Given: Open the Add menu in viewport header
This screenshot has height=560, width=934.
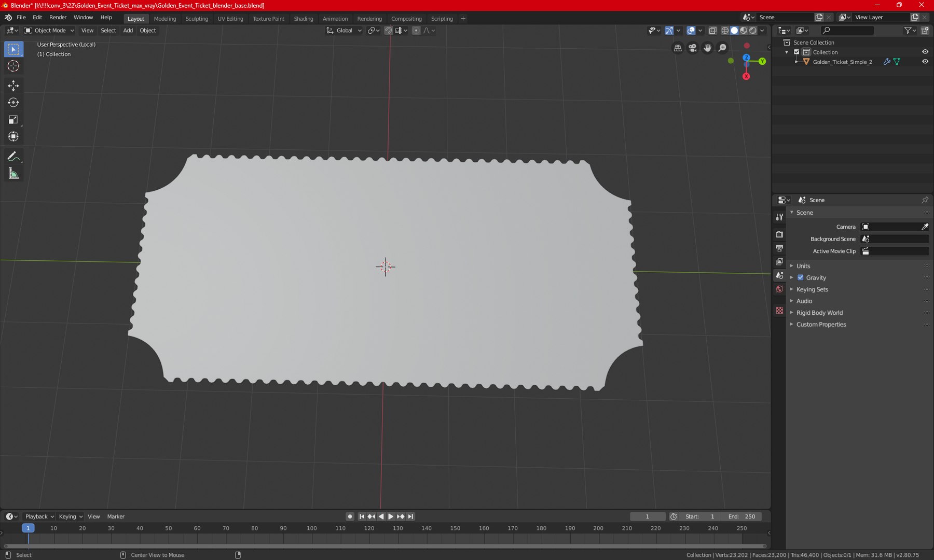Looking at the screenshot, I should point(128,31).
